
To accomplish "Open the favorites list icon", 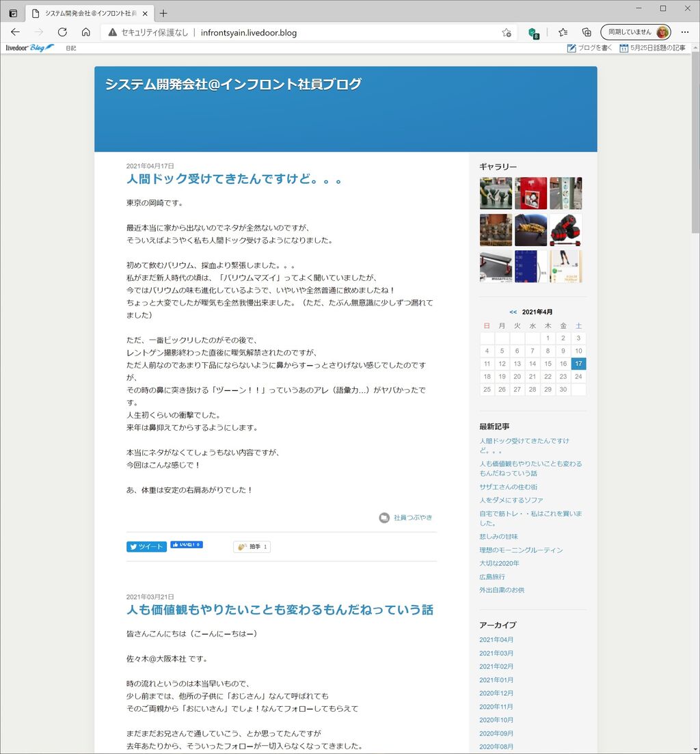I will coord(563,32).
